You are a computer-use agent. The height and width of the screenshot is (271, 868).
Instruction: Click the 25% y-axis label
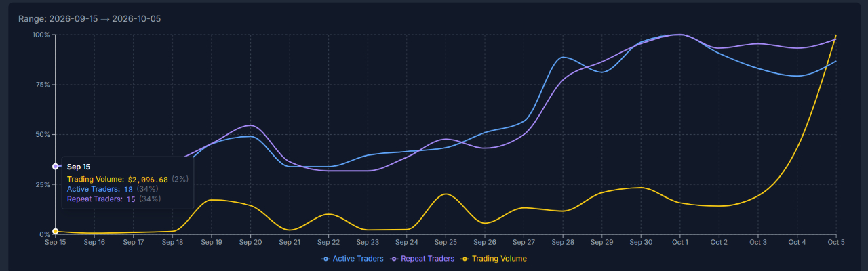click(43, 184)
